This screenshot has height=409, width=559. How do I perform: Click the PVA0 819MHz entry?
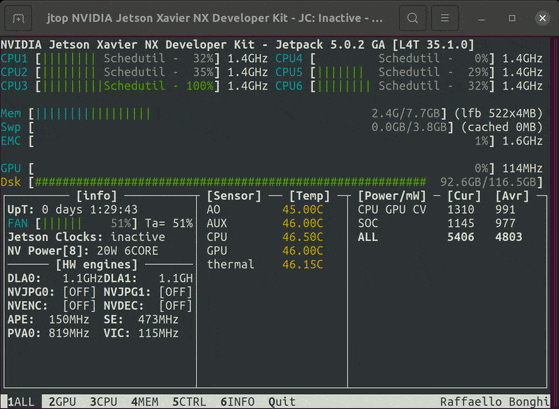point(48,333)
